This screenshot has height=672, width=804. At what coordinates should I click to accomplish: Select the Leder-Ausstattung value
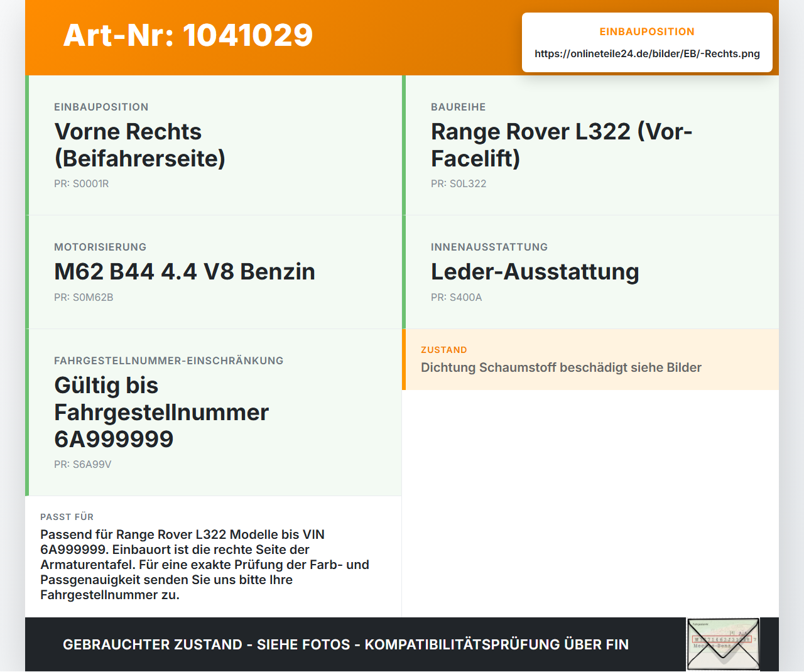[535, 271]
